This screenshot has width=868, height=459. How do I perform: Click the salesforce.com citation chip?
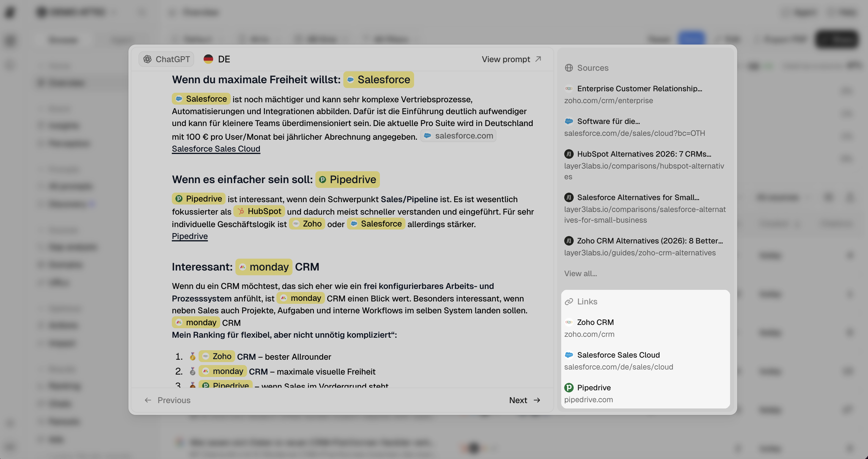pos(458,136)
